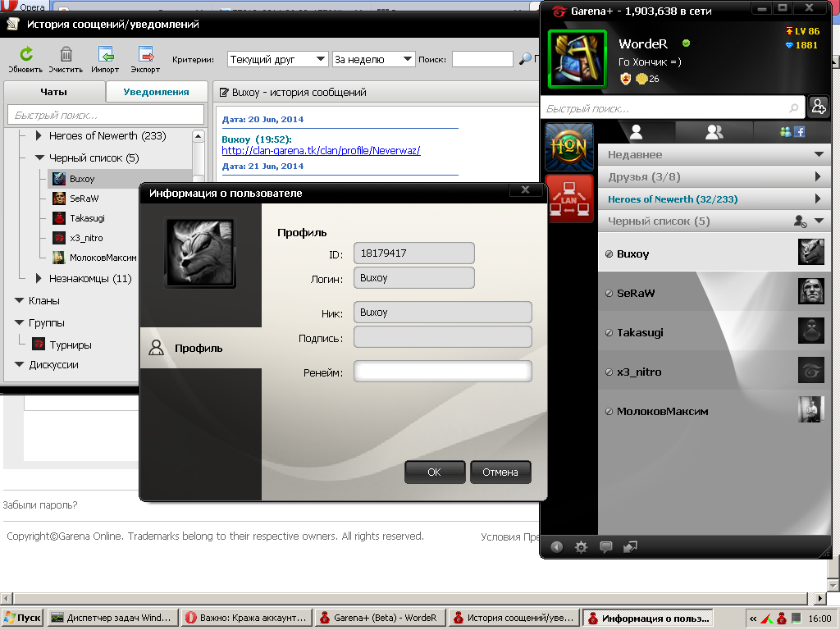Screen dimensions: 840x630
Task: Click the tree list scroll up arrow
Action: click(x=199, y=136)
